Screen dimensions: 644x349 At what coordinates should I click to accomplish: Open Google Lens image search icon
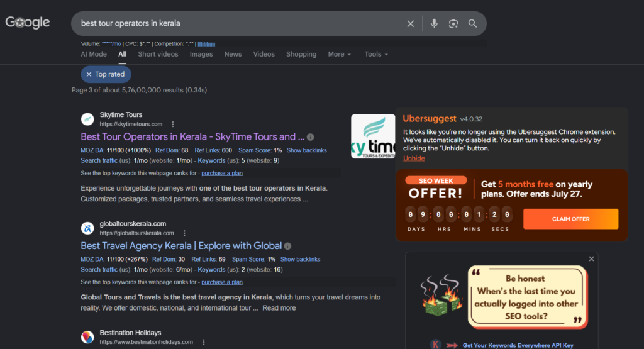tap(453, 23)
